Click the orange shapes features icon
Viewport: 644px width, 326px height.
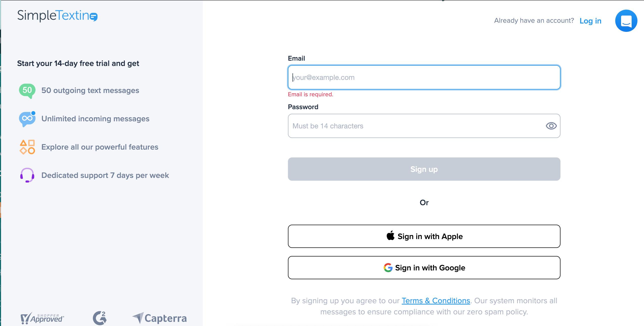[27, 147]
